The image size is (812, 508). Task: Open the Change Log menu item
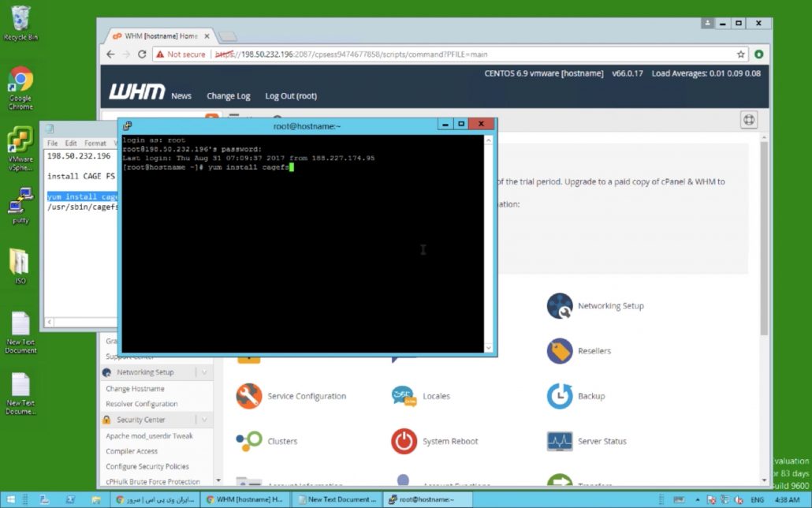[x=228, y=96]
